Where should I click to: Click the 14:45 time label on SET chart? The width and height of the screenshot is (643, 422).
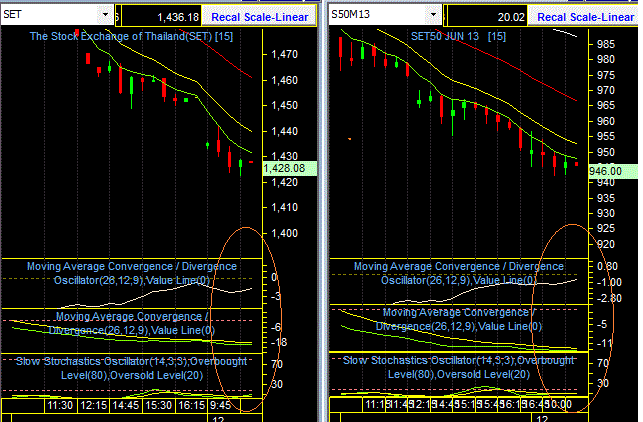click(x=126, y=406)
